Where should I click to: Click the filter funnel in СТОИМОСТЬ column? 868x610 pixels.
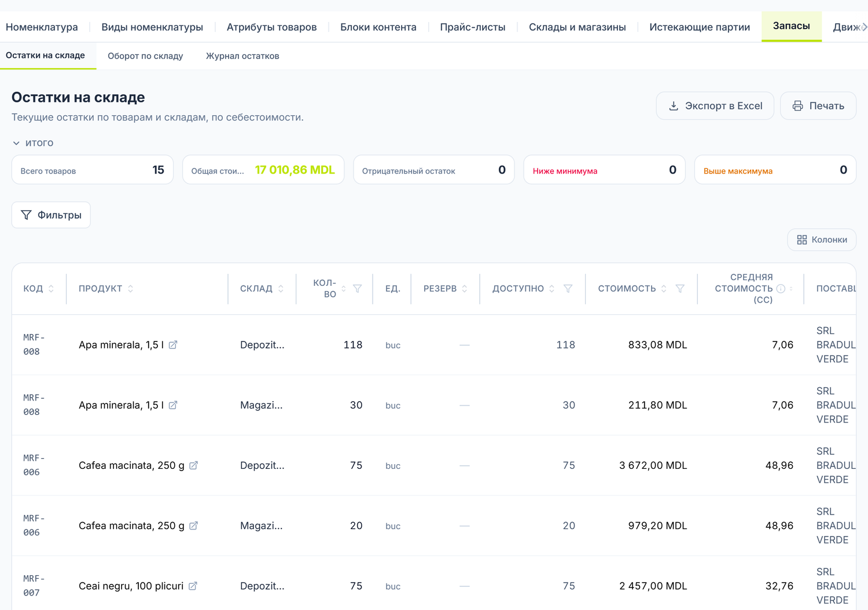[680, 289]
